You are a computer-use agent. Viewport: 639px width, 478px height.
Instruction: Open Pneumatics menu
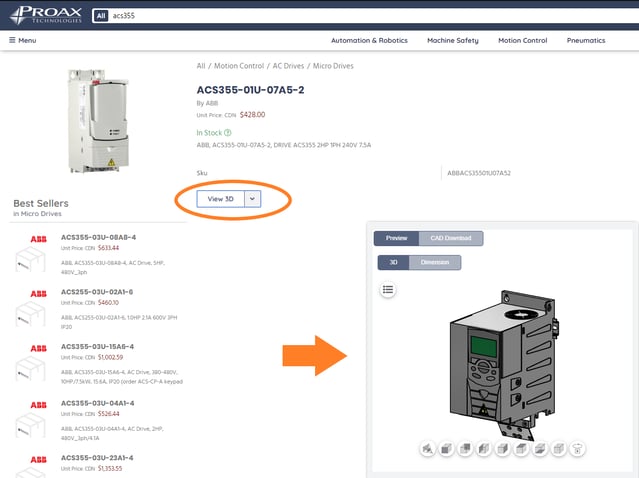click(x=586, y=40)
